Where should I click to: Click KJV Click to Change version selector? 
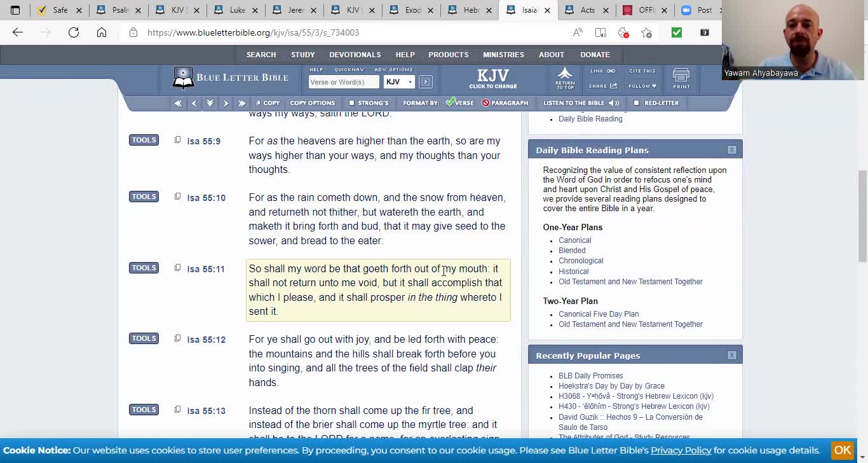tap(493, 78)
